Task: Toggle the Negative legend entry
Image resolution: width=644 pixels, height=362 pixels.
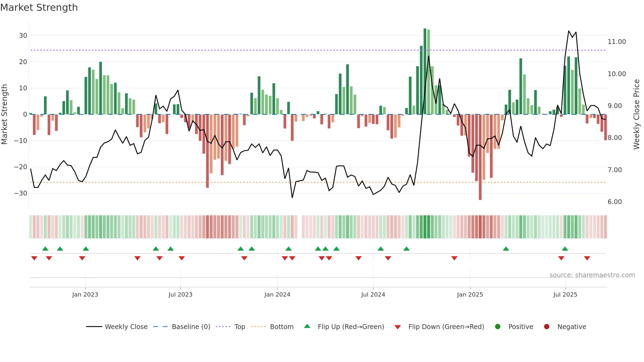Action: point(565,327)
